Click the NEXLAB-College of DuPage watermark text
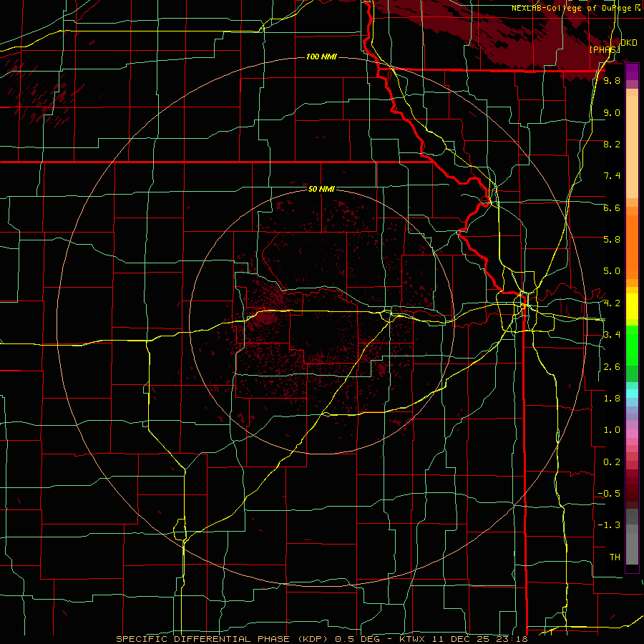 click(x=571, y=8)
